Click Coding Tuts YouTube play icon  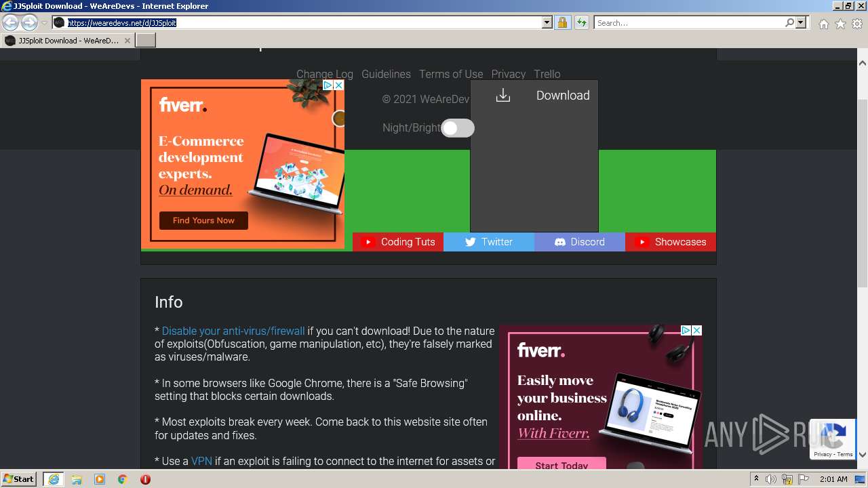point(368,242)
